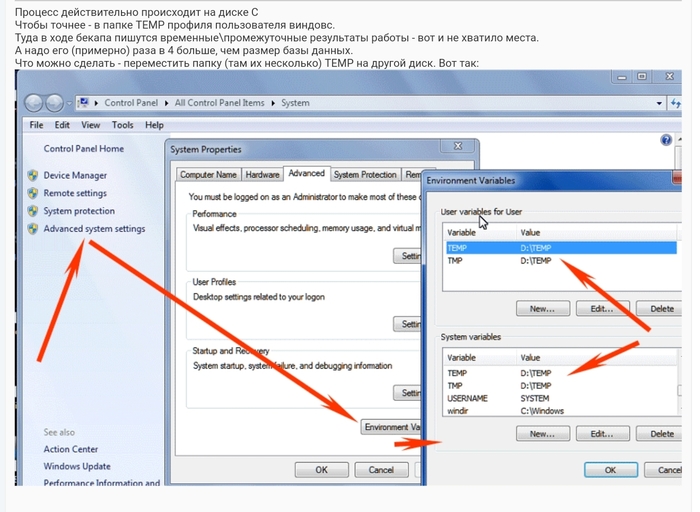Click Edit under System variables

click(x=602, y=433)
